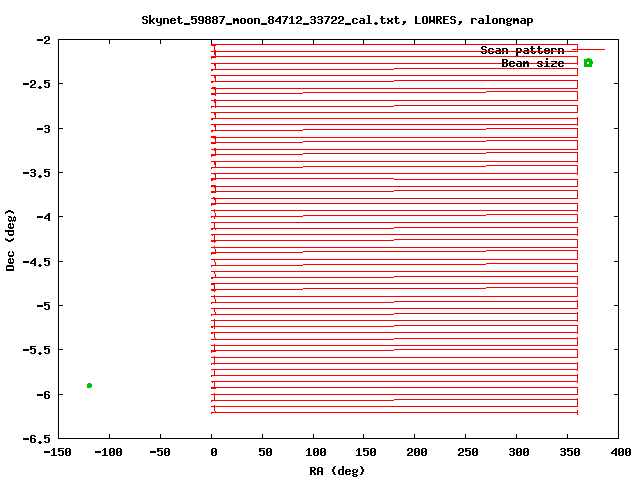Screen dimensions: 640x480
Task: Click the x-axis tick label 50
Action: (x=265, y=452)
